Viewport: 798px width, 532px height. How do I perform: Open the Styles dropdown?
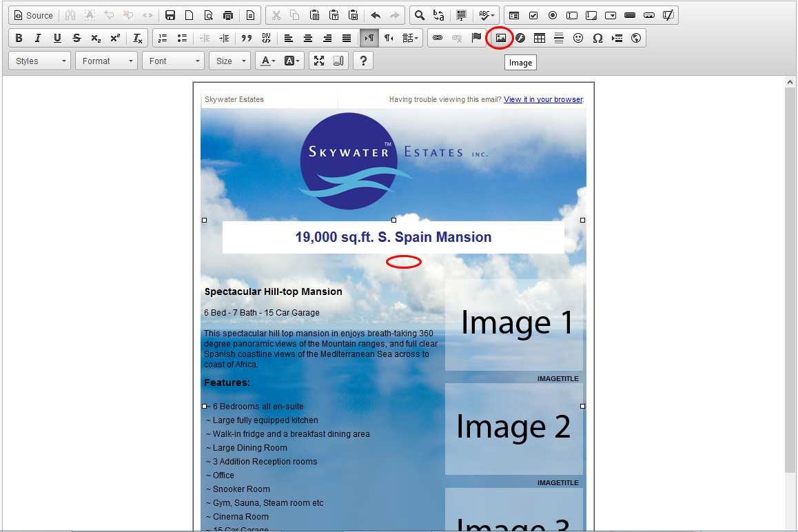(x=40, y=61)
